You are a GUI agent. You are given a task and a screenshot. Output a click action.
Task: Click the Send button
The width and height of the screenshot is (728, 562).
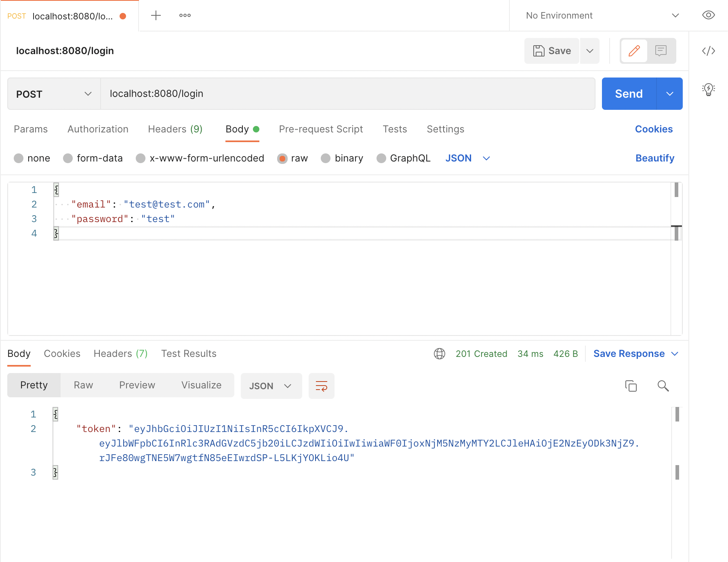tap(629, 94)
